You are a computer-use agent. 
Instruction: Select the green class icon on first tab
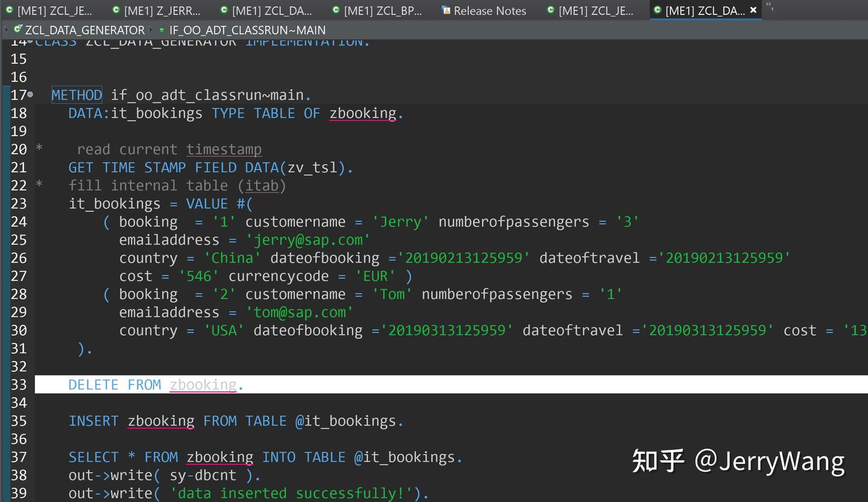pyautogui.click(x=8, y=10)
